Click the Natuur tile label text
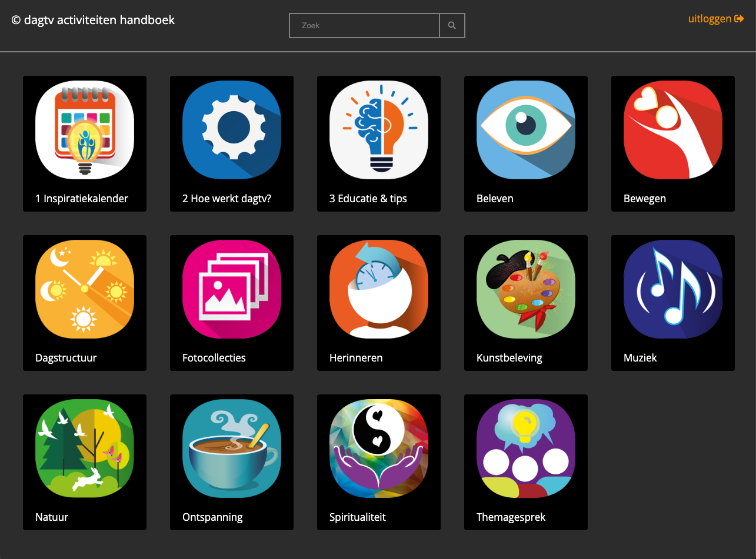 [52, 517]
